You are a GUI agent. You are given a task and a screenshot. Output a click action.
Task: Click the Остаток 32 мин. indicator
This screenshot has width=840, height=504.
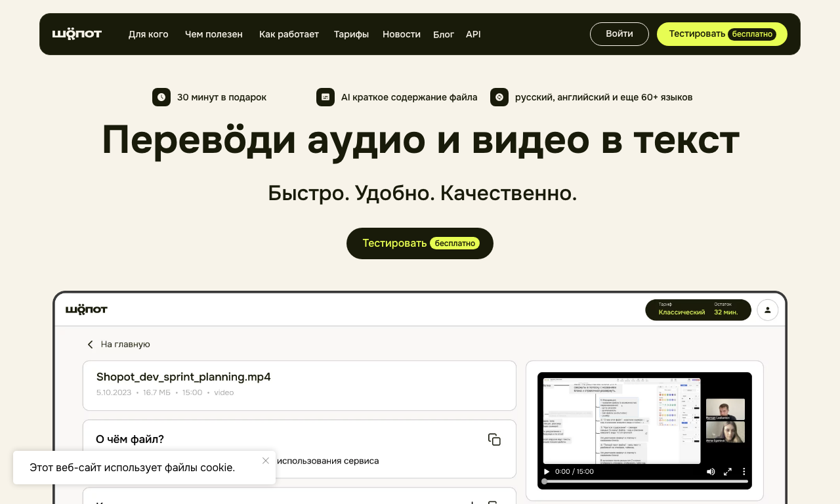pyautogui.click(x=726, y=310)
